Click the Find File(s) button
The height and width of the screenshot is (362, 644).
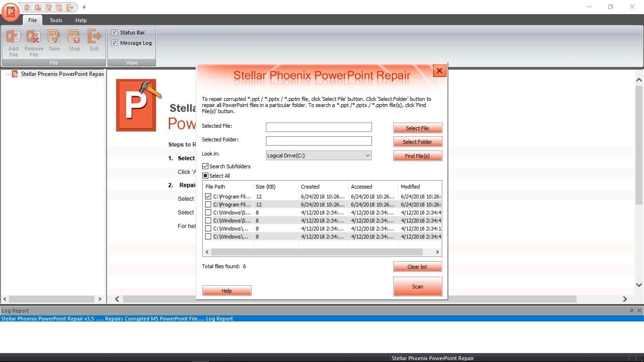(418, 156)
